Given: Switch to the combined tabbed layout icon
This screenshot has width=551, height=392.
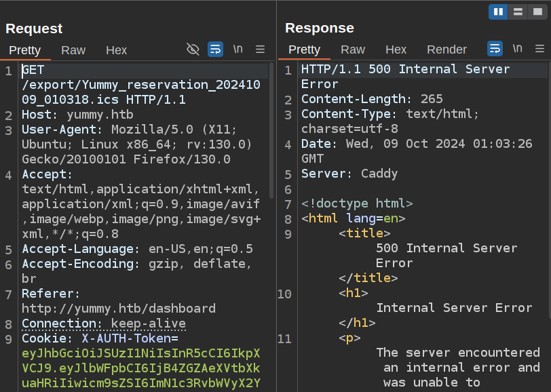Looking at the screenshot, I should click(537, 12).
